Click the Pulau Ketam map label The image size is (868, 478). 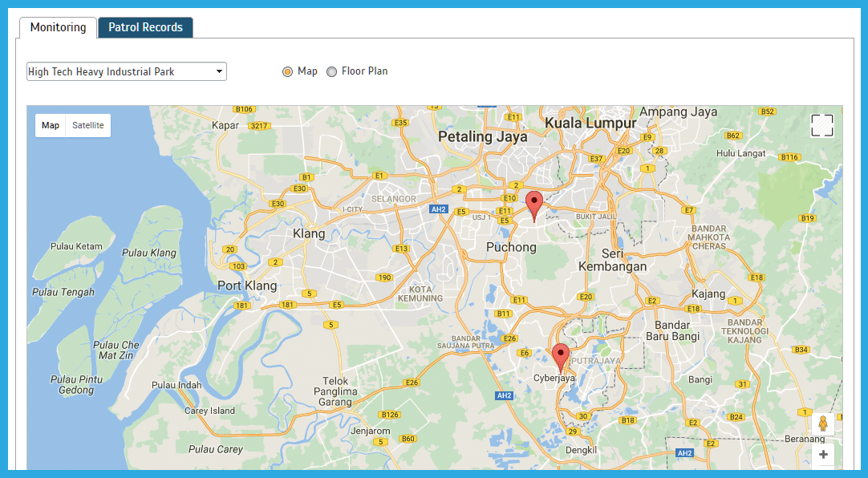76,246
